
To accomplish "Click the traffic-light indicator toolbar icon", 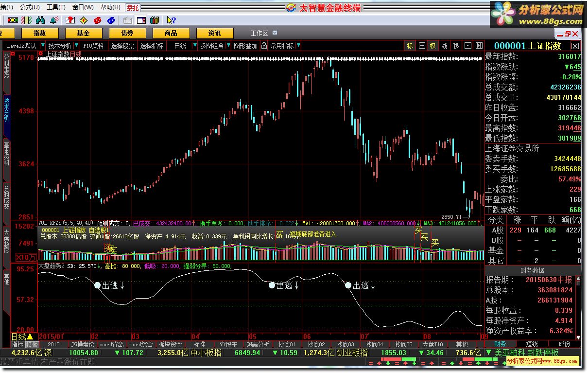I will click(13, 20).
